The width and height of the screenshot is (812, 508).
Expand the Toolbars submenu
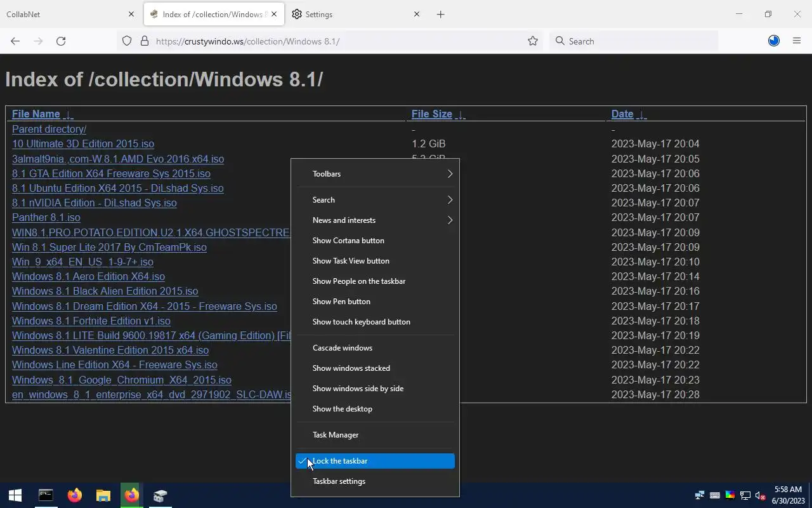click(x=376, y=174)
